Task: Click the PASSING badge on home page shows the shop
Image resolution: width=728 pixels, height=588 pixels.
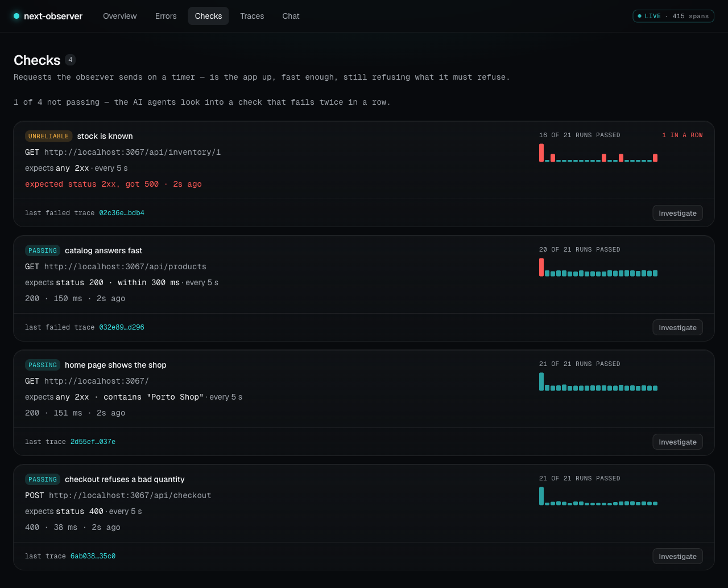Action: coord(43,365)
